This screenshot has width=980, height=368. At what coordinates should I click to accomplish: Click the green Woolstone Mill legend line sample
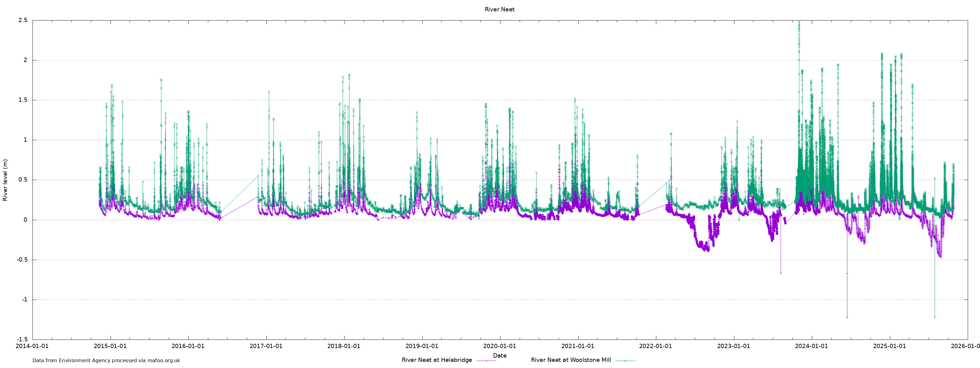click(x=625, y=360)
